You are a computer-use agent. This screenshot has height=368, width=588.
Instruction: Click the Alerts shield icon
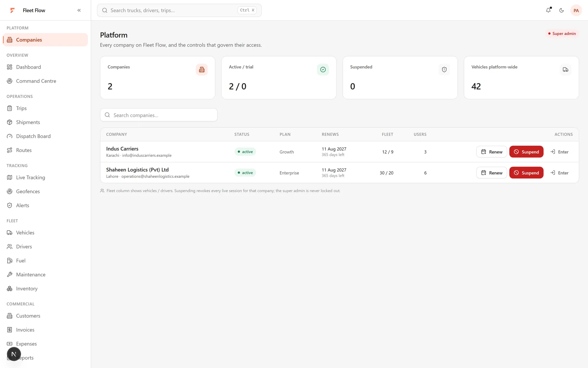tap(10, 205)
